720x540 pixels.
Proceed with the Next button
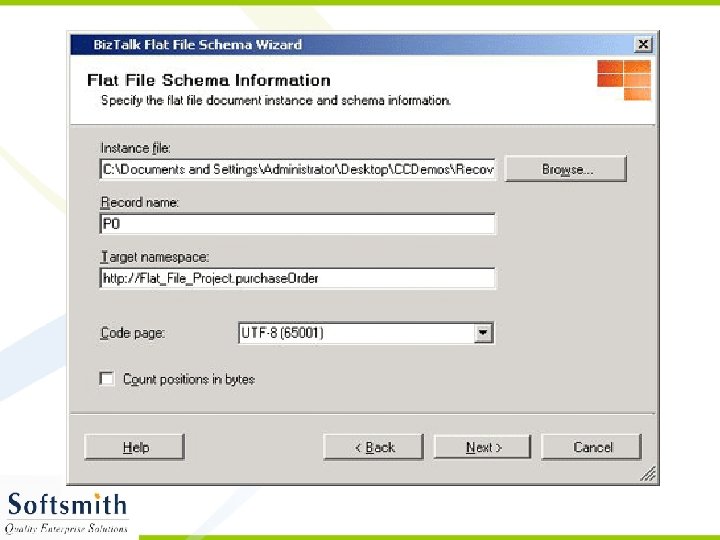[482, 447]
